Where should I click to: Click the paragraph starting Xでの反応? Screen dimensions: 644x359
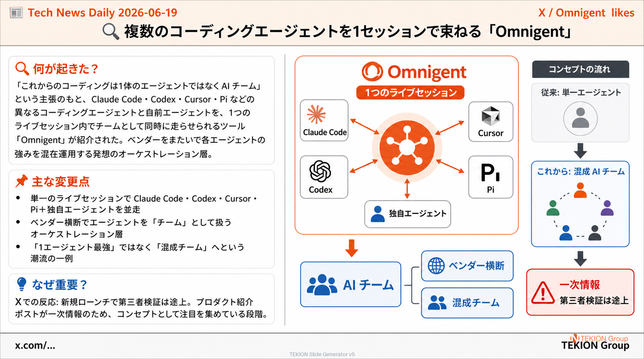coord(142,308)
